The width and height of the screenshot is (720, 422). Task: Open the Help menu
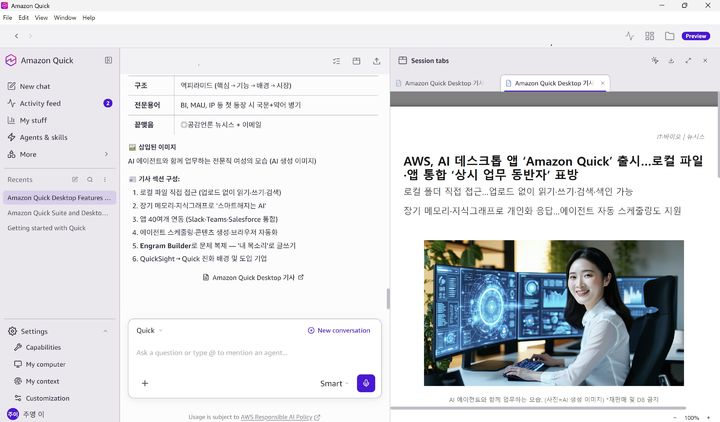click(x=89, y=17)
